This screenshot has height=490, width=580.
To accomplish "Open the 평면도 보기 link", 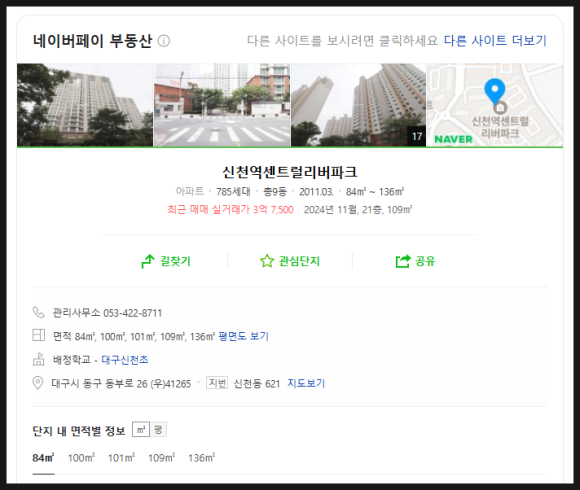I will (x=243, y=336).
